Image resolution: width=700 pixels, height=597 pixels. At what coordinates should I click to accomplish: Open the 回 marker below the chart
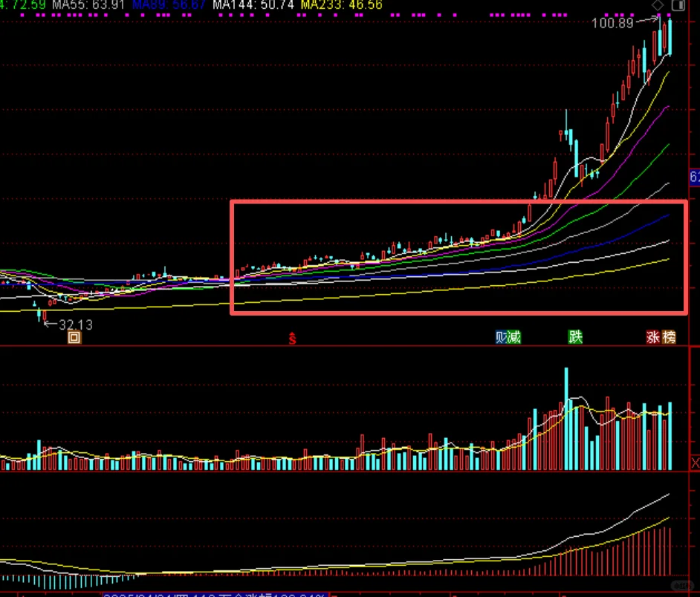coord(74,337)
